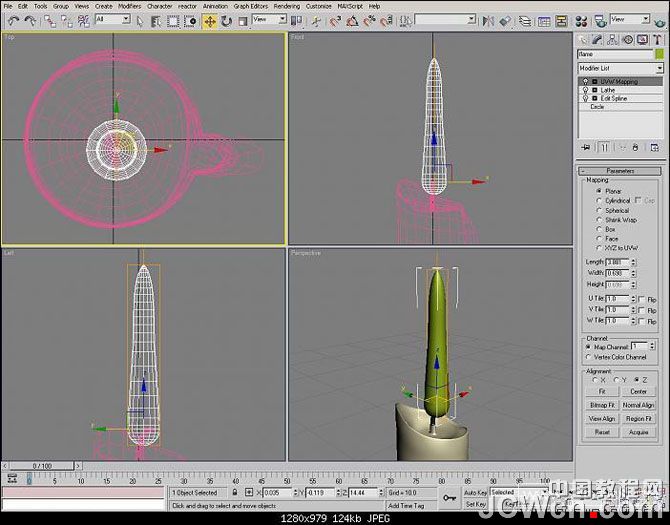Switch to Hierarchy command panel tab

tap(612, 40)
